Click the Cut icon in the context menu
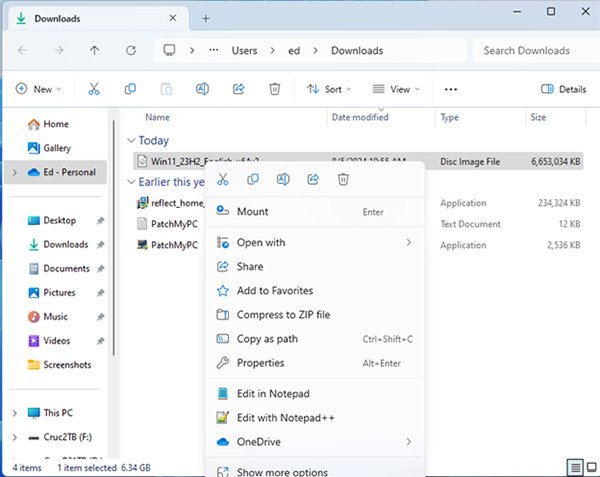The image size is (600, 477). (223, 179)
